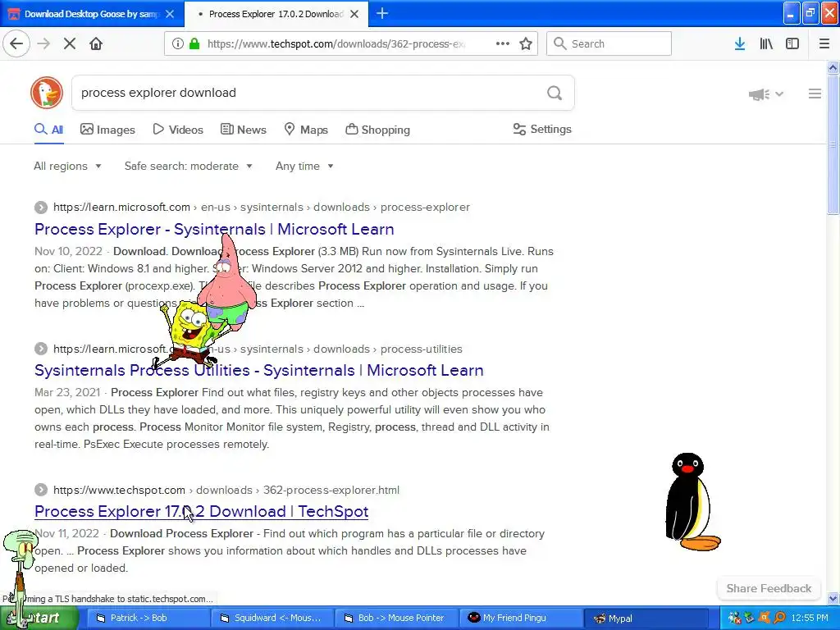Click the Pingu penguin character

pos(692,502)
